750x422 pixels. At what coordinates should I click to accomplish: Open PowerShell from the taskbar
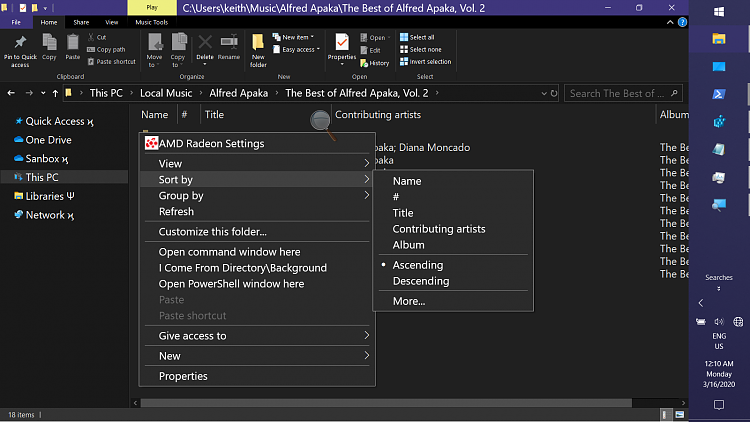point(719,94)
